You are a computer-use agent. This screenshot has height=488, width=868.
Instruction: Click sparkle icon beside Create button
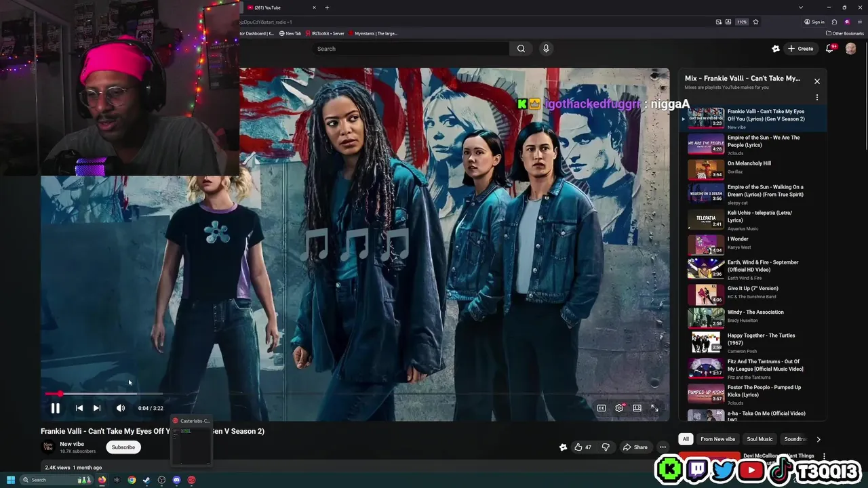click(x=776, y=49)
